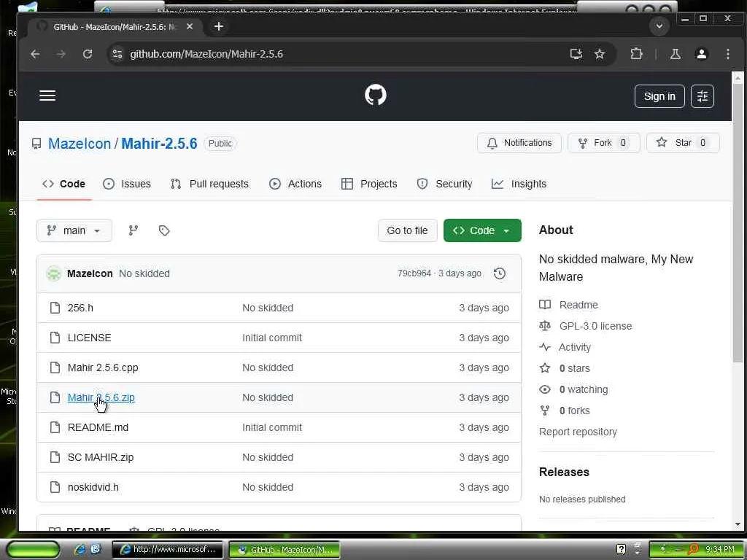Open the browser extensions puzzle icon
Viewport: 747px width, 560px height.
636,54
